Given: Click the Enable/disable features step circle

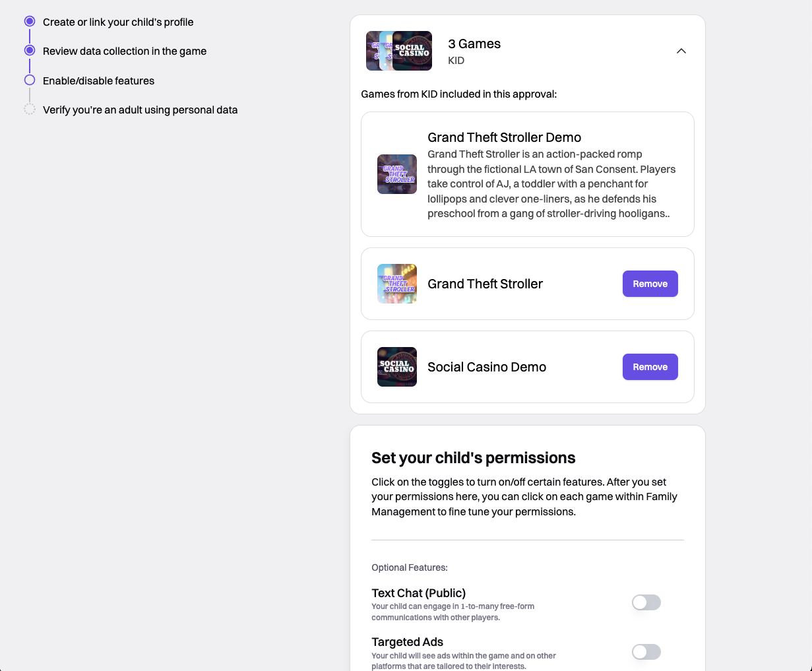Looking at the screenshot, I should click(30, 80).
